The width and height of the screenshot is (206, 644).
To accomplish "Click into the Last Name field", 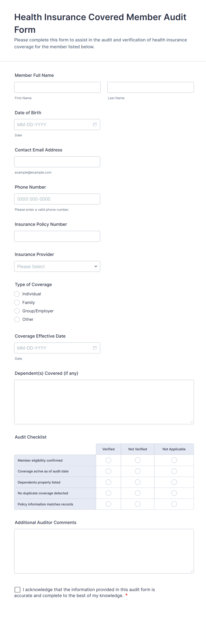I will click(x=150, y=87).
